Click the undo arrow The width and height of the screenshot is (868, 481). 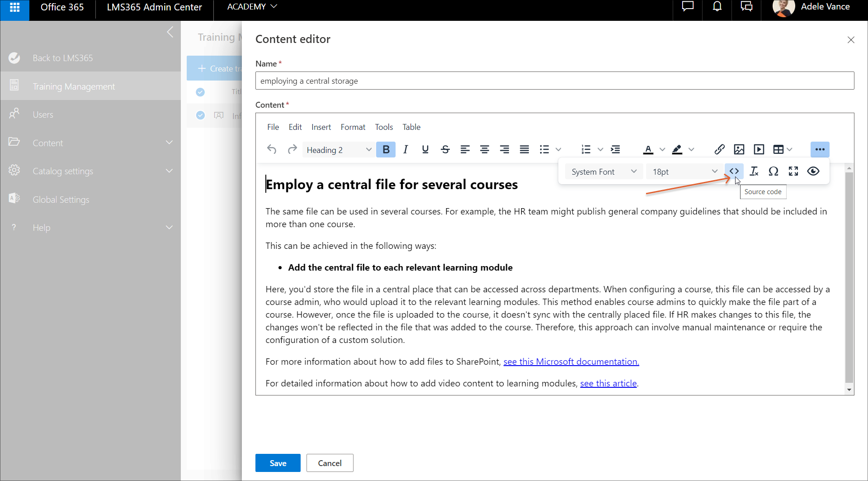[x=272, y=149]
